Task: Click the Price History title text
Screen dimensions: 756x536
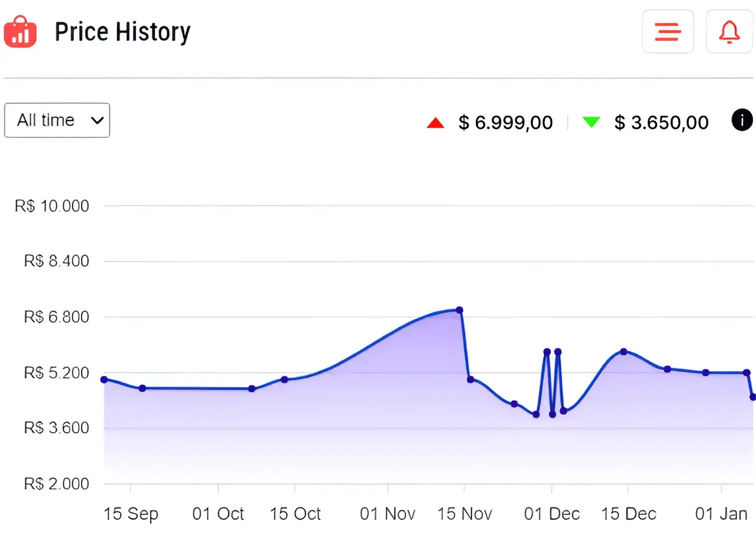Action: pyautogui.click(x=122, y=32)
